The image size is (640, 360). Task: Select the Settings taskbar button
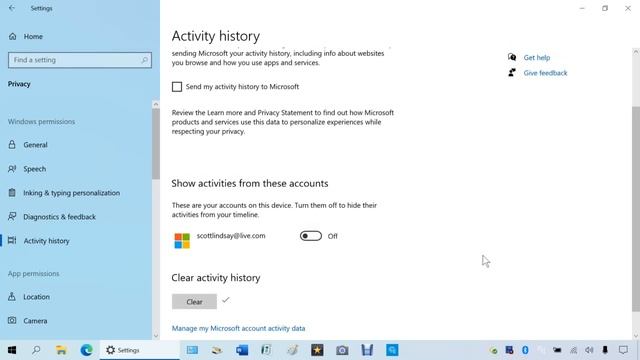tap(139, 350)
